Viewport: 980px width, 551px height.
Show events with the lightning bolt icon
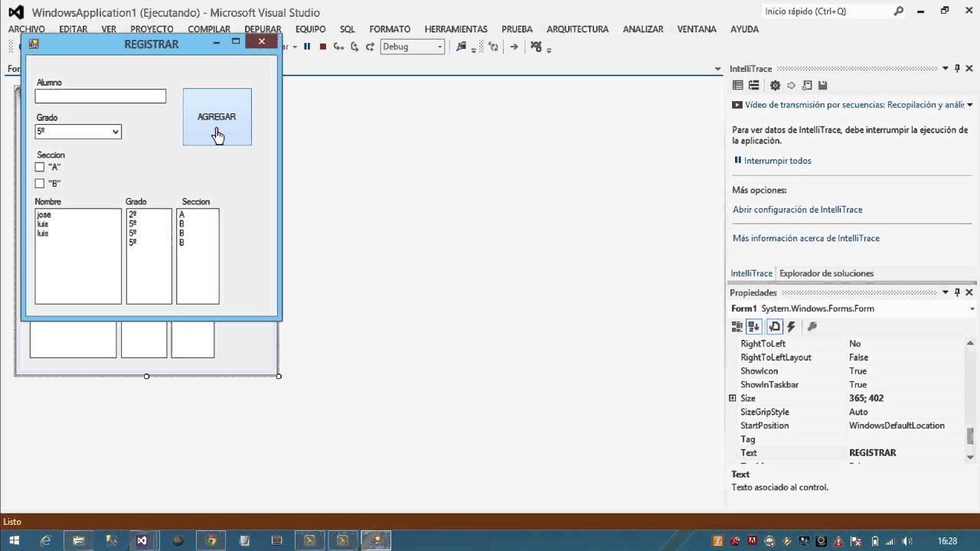click(791, 327)
